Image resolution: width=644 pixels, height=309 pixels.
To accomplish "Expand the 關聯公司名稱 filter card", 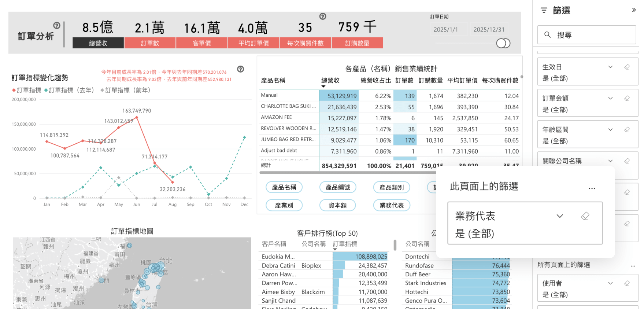I will click(x=610, y=161).
